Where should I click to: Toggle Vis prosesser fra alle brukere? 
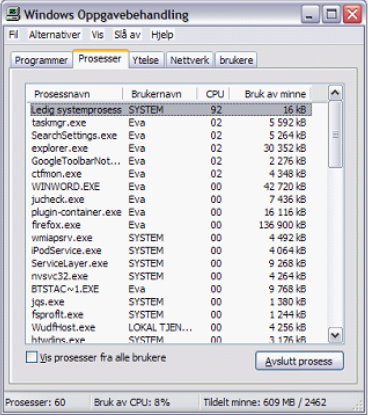coord(32,358)
